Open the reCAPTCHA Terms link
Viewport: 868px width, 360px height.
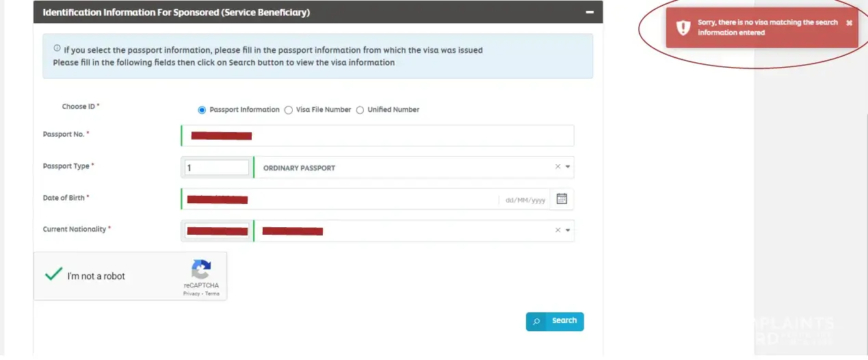(213, 294)
